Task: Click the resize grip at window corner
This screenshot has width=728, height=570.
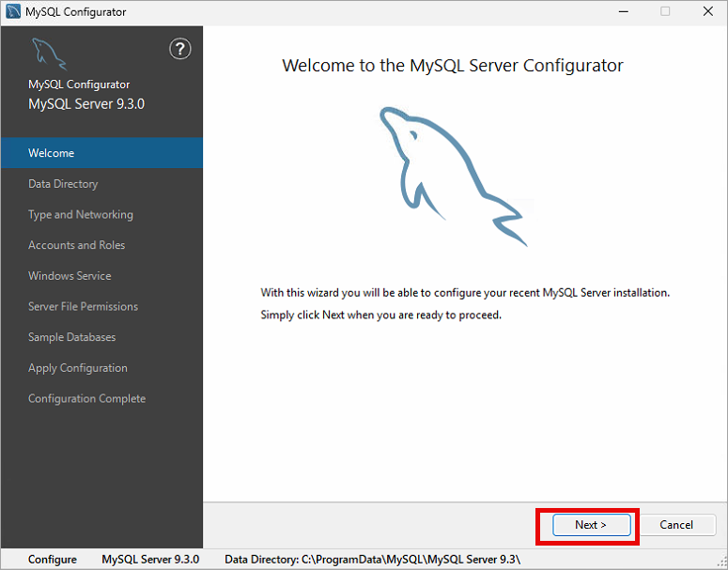Action: tap(721, 563)
